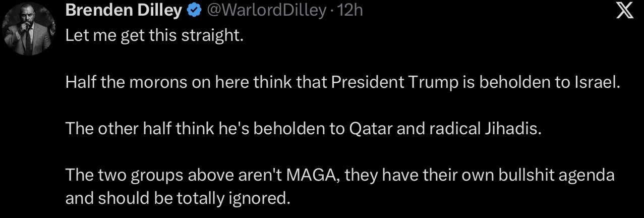Click the @WarlordDilley handle
The width and height of the screenshot is (644, 218).
tap(263, 11)
